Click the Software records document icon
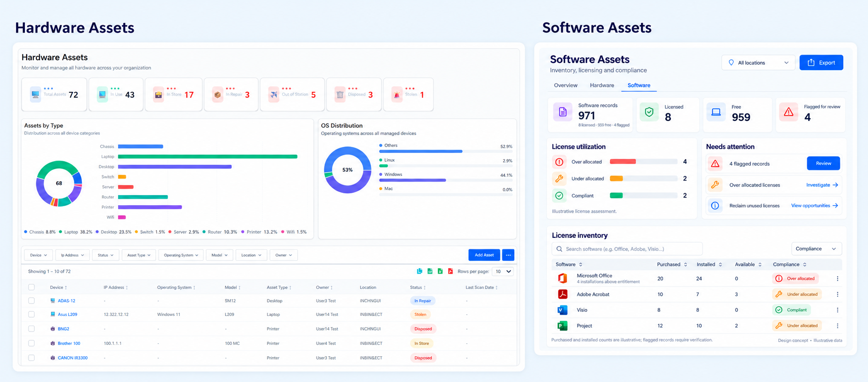 click(x=562, y=112)
